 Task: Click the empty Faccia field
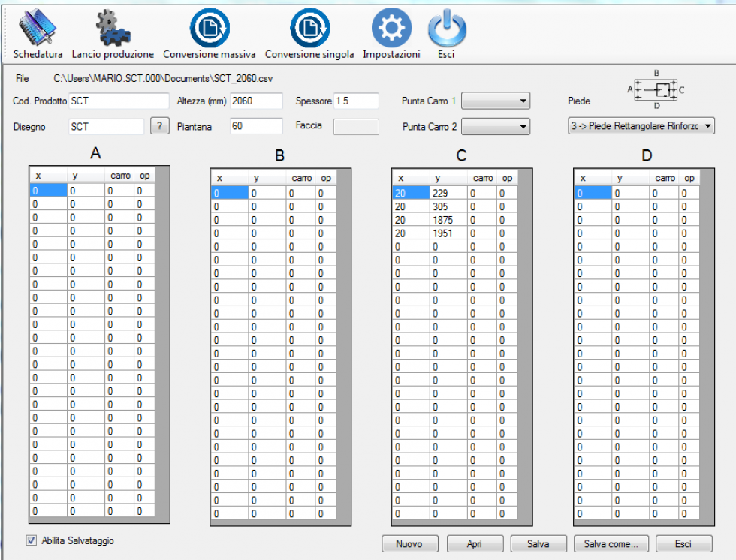click(356, 126)
